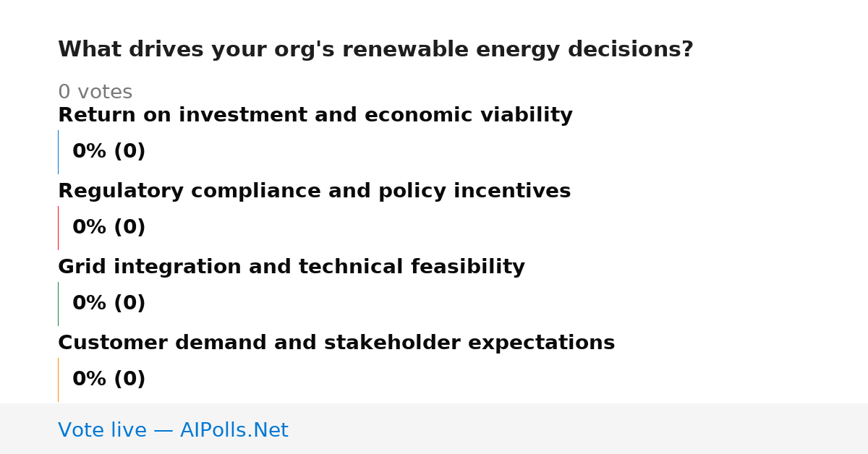Click the (0) vote count under Regulatory compliance
This screenshot has height=454, width=868.
click(130, 228)
